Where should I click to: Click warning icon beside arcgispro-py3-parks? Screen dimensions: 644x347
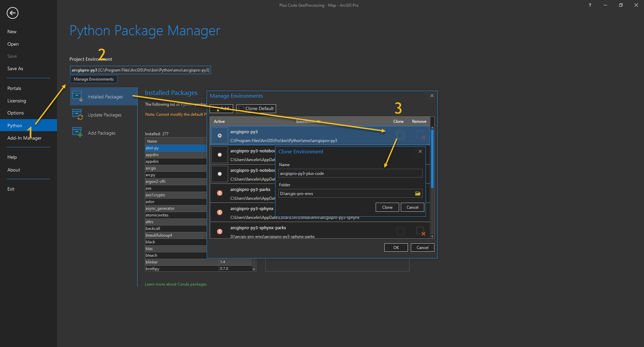pos(220,193)
